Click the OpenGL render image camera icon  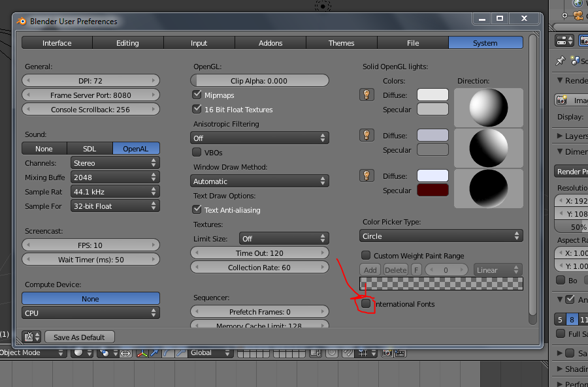387,353
